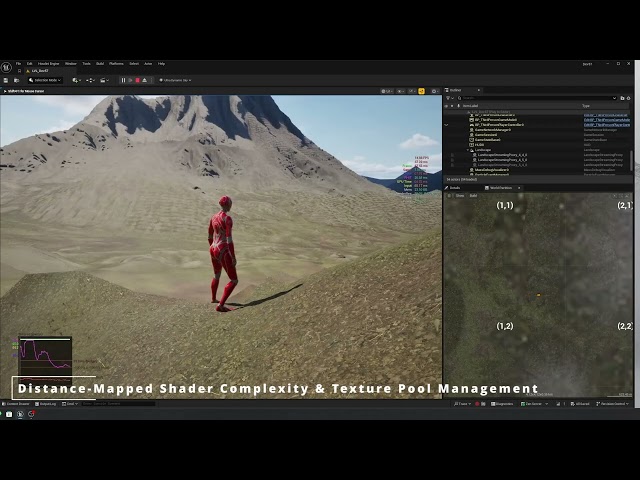Open the Actor menu
Image resolution: width=640 pixels, height=480 pixels.
pyautogui.click(x=148, y=64)
